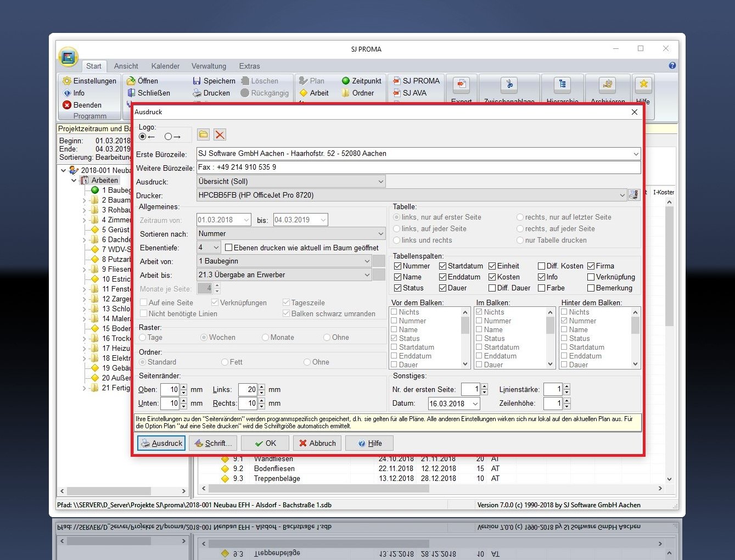Click the Zwischenablage scissors icon
Screen dimensions: 735x560
coord(509,85)
